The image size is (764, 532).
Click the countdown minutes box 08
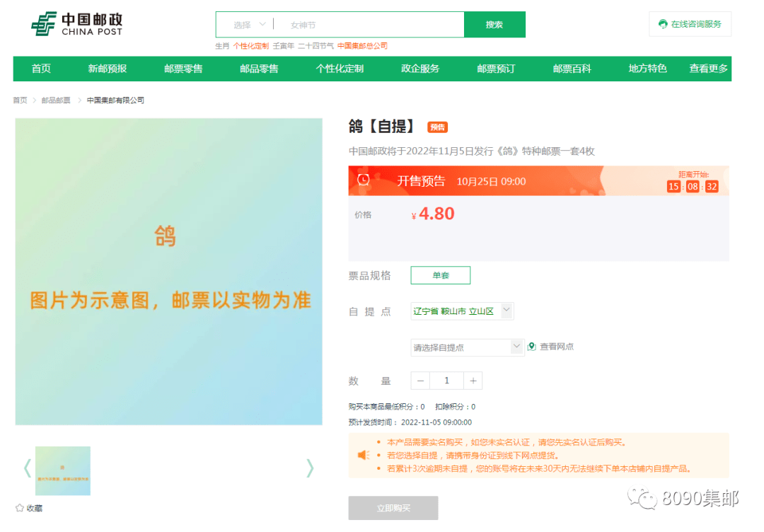pyautogui.click(x=693, y=187)
